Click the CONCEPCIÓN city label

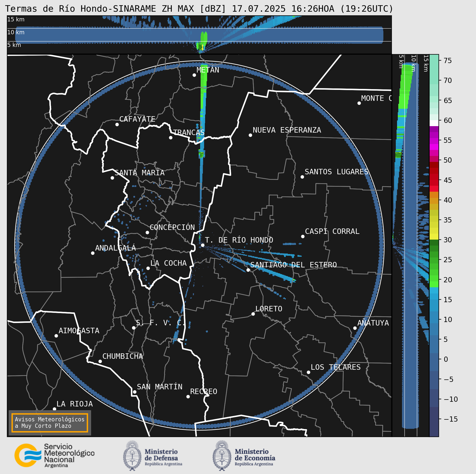[x=172, y=227]
